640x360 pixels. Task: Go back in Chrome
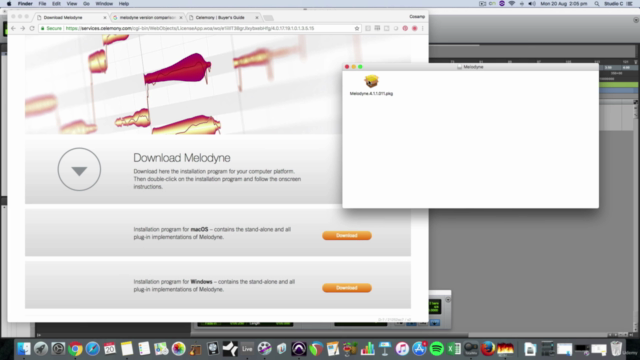click(13, 28)
